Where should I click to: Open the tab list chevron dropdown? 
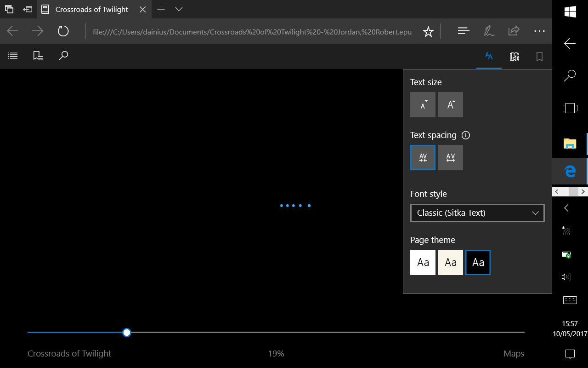(179, 9)
